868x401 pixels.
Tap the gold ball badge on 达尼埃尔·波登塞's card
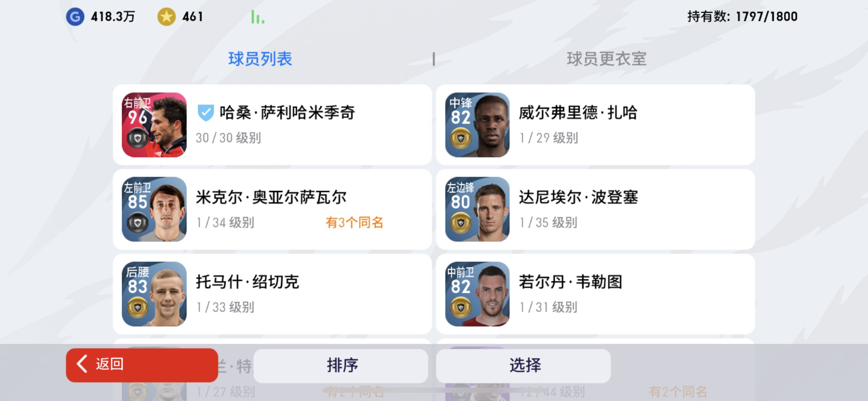(x=460, y=223)
